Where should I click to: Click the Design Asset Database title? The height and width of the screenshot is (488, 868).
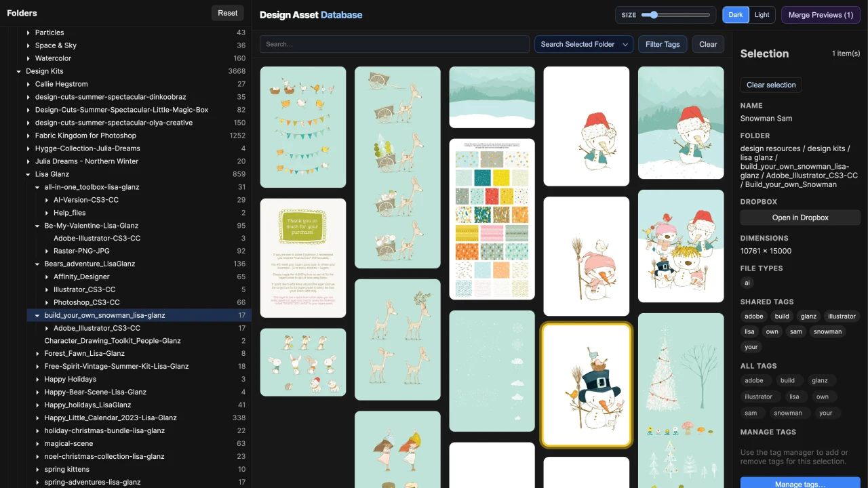click(x=311, y=15)
